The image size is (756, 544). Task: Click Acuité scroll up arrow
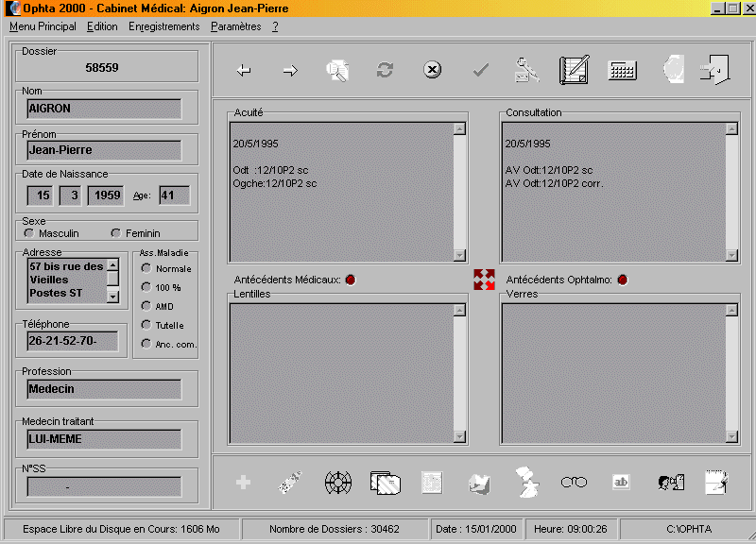[x=460, y=129]
